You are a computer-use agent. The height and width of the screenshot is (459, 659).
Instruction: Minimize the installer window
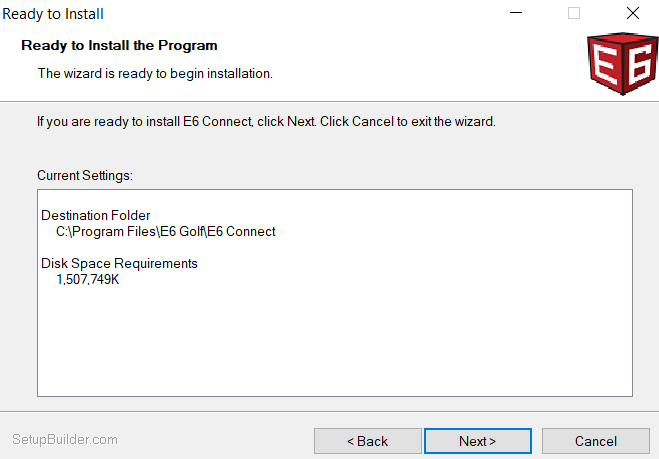[x=515, y=14]
